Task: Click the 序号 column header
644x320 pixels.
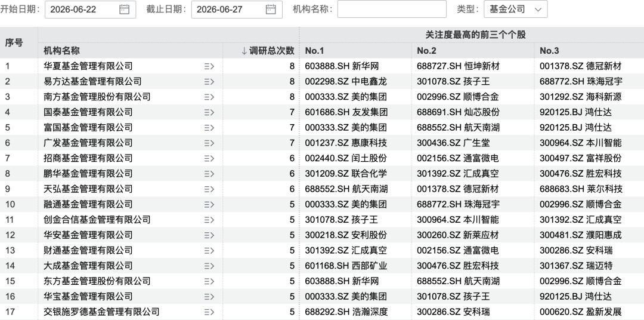Action: tap(14, 42)
